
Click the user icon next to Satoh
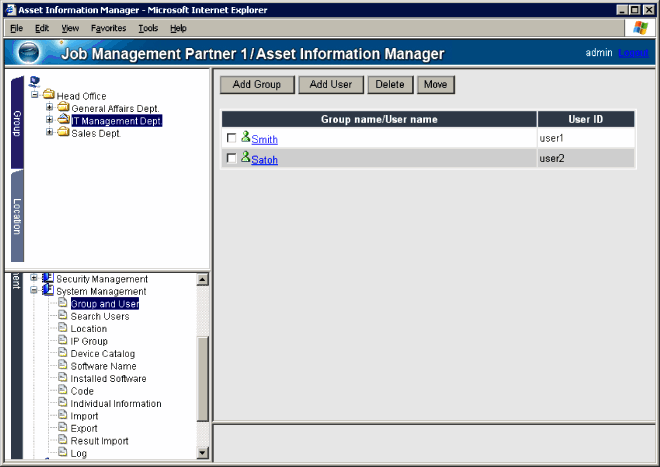tap(245, 158)
